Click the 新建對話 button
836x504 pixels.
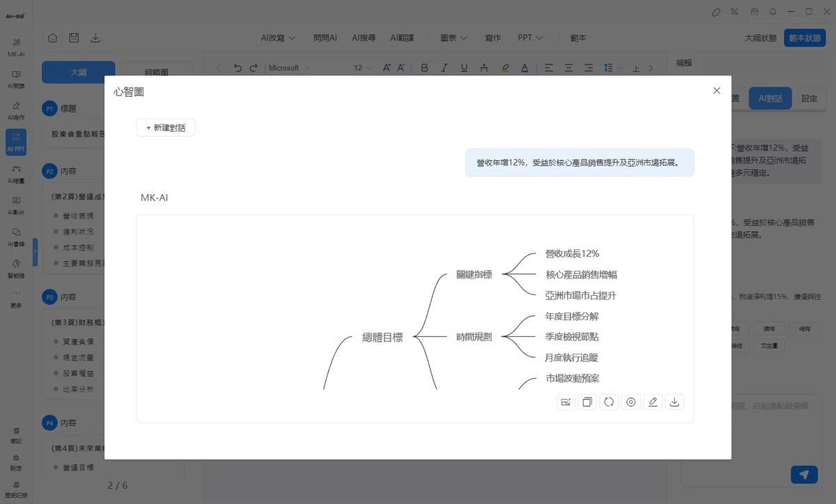[x=166, y=128]
